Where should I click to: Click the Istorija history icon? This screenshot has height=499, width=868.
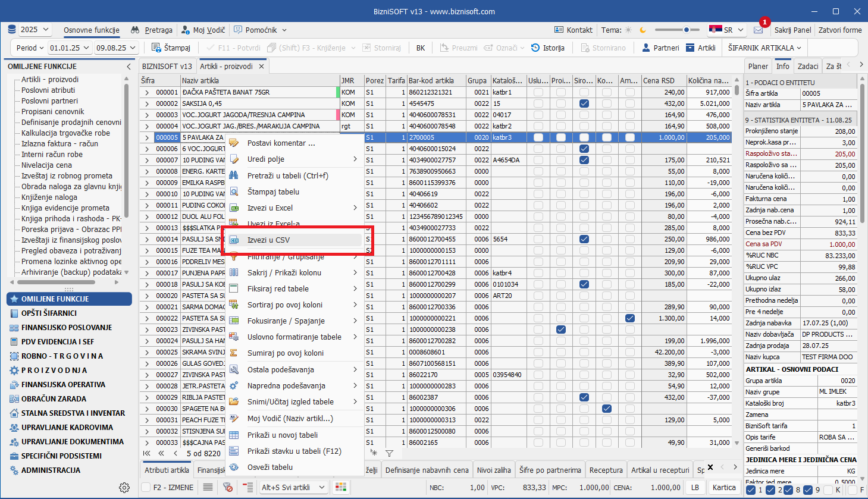[x=535, y=48]
